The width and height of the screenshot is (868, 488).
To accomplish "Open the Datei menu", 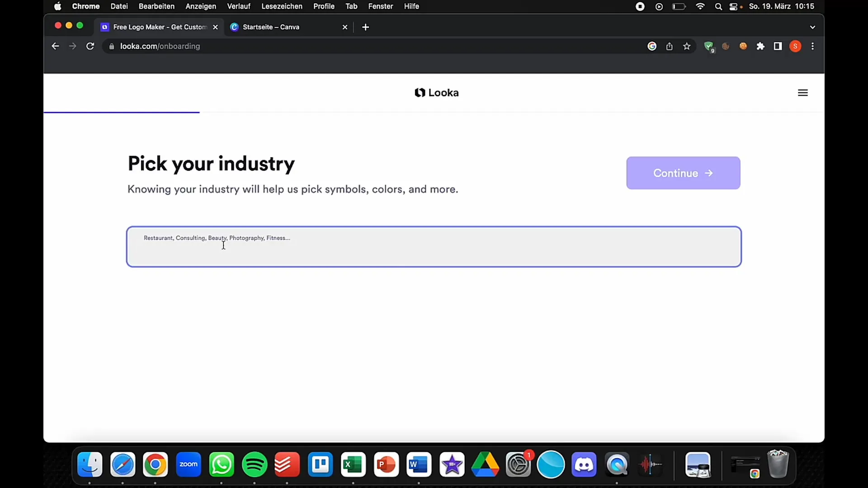I will click(x=119, y=6).
